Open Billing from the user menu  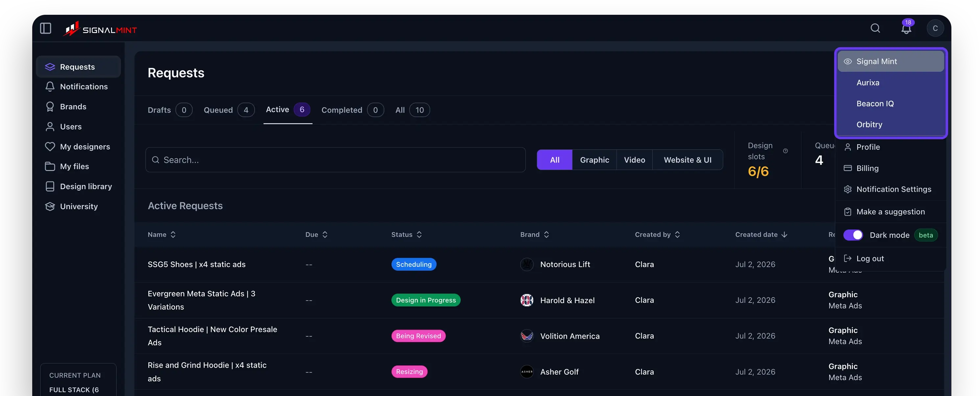tap(891, 168)
